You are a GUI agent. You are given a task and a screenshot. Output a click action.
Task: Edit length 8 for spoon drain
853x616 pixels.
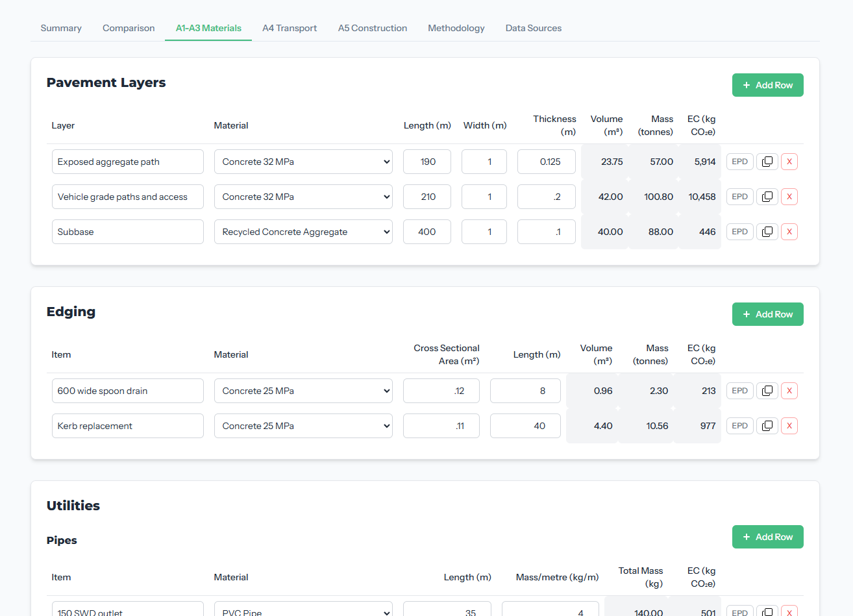click(525, 391)
